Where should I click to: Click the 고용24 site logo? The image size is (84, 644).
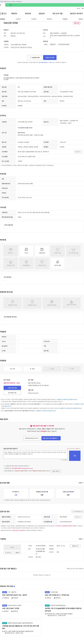[3, 14]
